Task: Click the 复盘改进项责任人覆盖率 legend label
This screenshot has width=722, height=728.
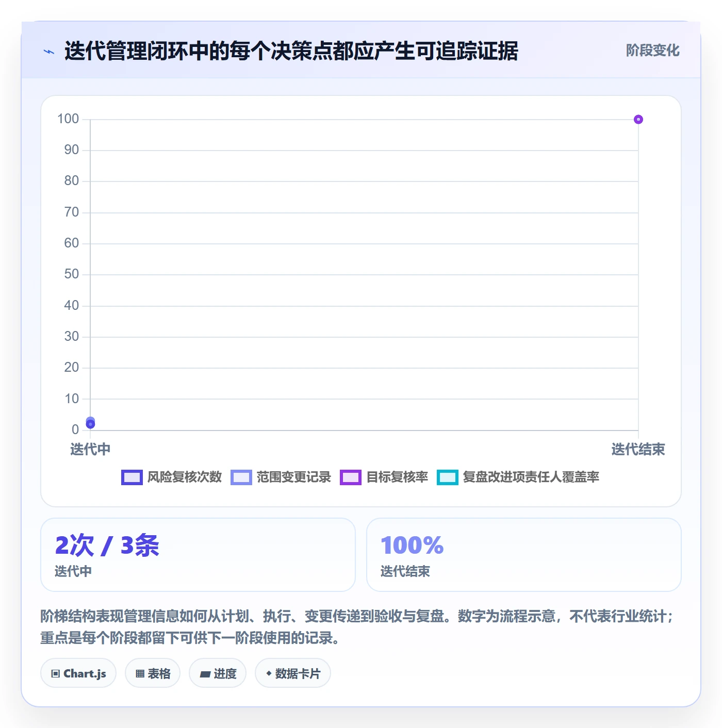Action: pos(531,477)
